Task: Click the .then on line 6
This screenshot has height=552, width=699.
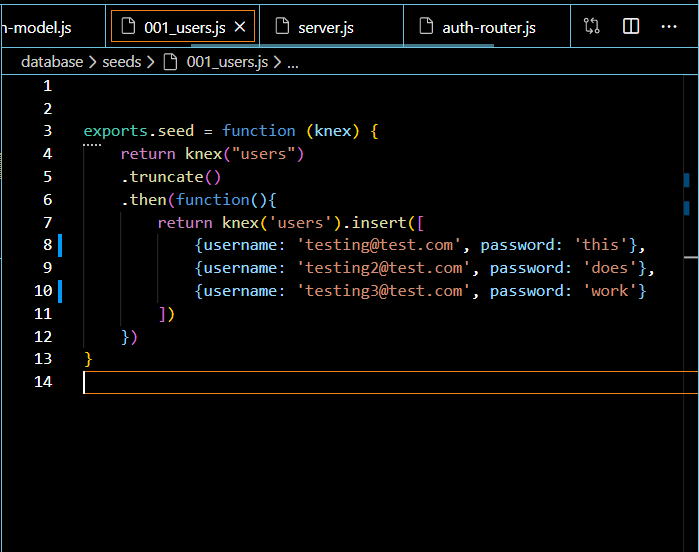Action: [x=144, y=200]
